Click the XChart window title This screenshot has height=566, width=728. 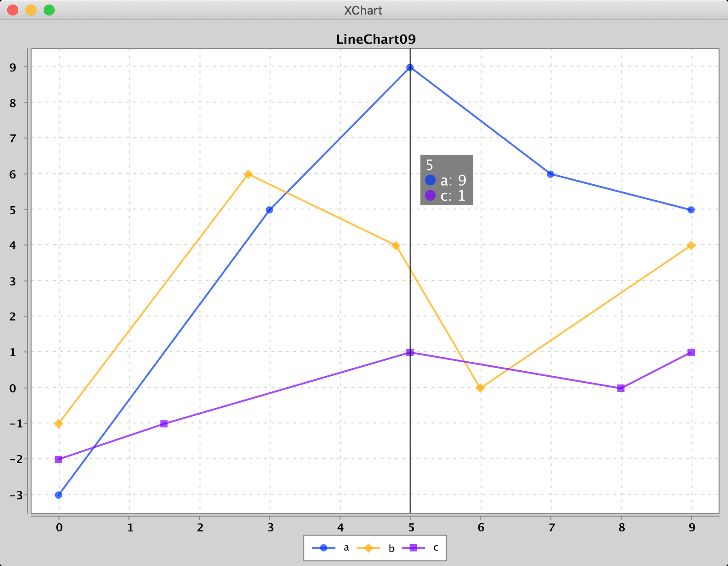coord(363,10)
